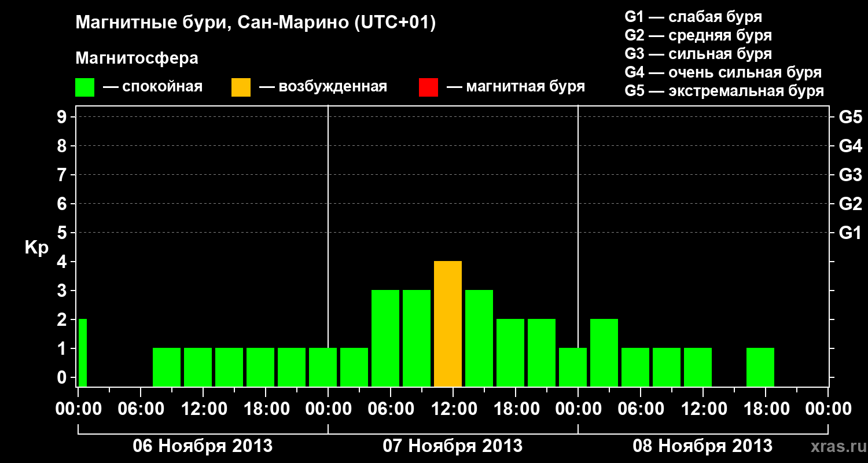Image resolution: width=868 pixels, height=463 pixels.
Task: Click the G1 label on the right axis
Action: tap(851, 233)
